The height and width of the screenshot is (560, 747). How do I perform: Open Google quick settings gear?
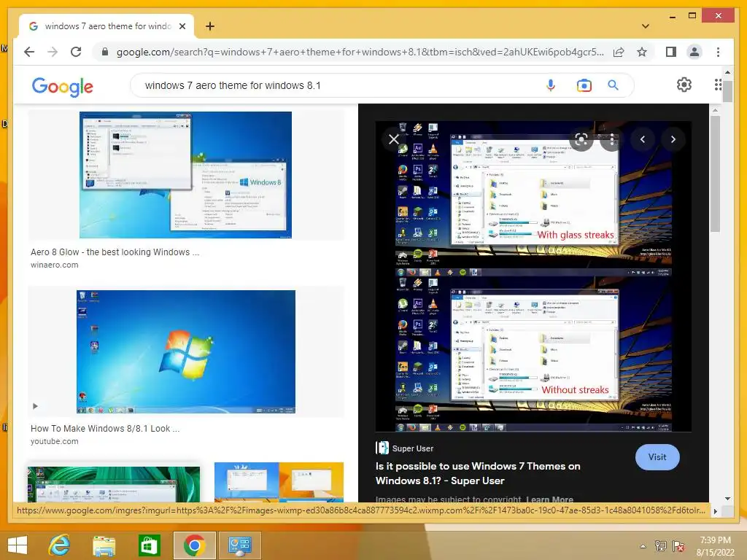684,85
